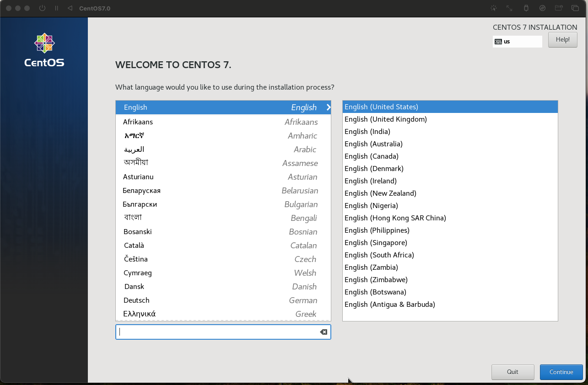Select Afrikaans in the language list
Screen dimensions: 588x385
click(x=223, y=122)
